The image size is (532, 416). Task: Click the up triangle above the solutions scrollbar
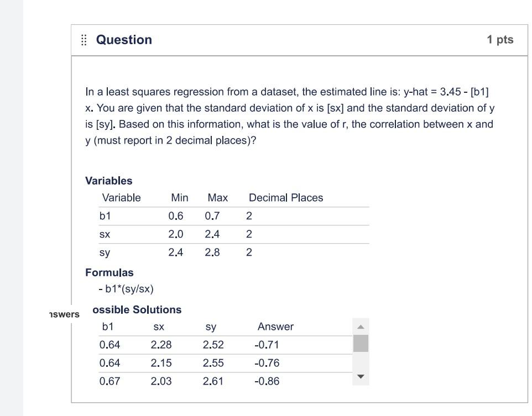(362, 327)
